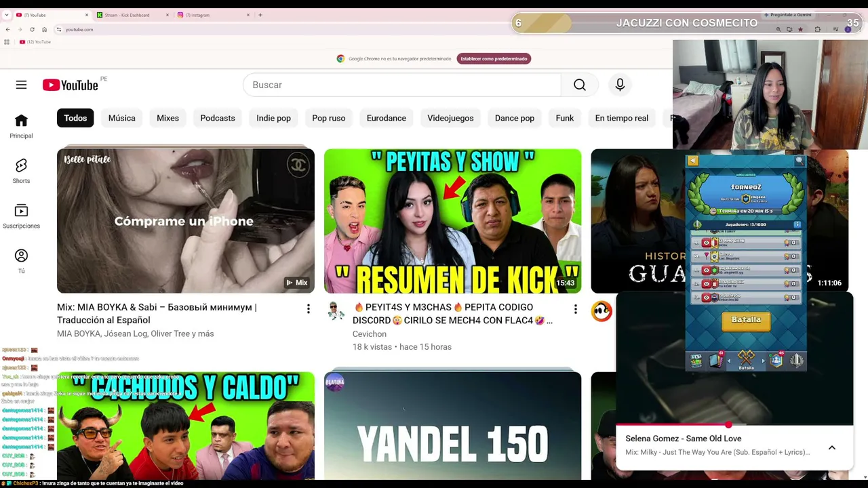Open the Cevichon channel name link
868x488 pixels.
tap(370, 334)
